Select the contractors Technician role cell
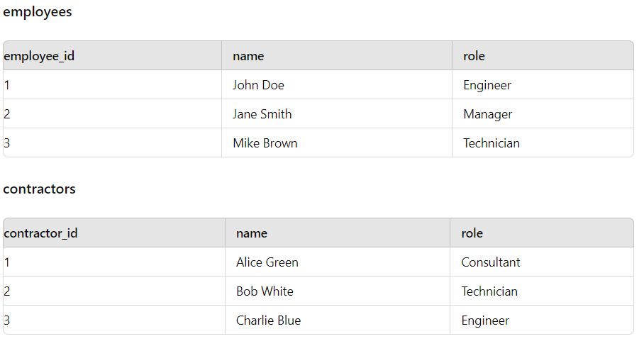This screenshot has height=346, width=644. tap(542, 291)
